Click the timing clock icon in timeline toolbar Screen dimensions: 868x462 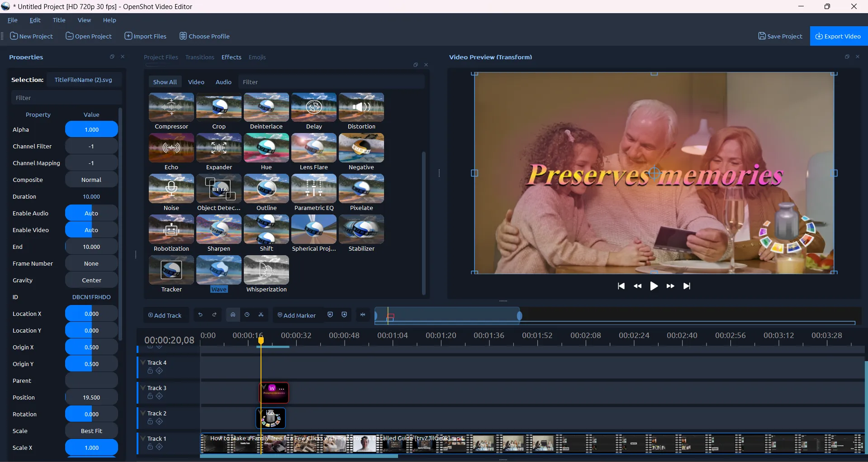tap(247, 315)
